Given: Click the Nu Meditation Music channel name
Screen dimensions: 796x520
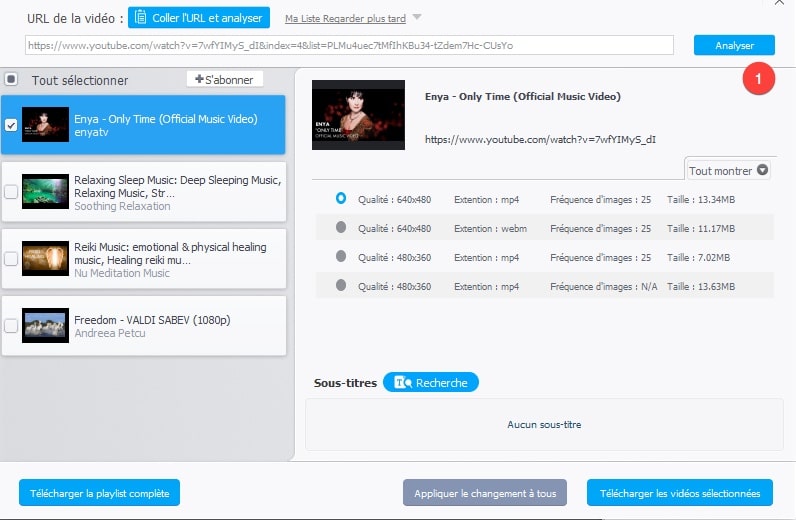Looking at the screenshot, I should pos(122,273).
